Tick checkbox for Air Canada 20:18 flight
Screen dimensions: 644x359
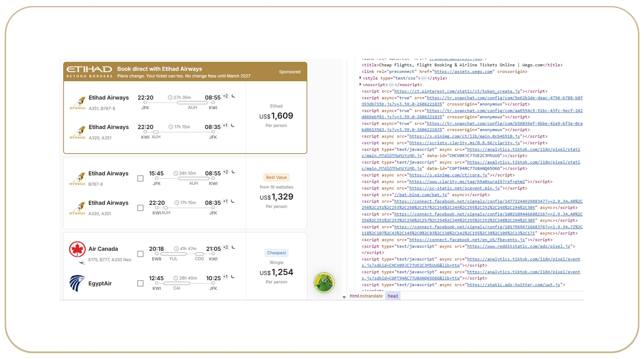click(141, 254)
